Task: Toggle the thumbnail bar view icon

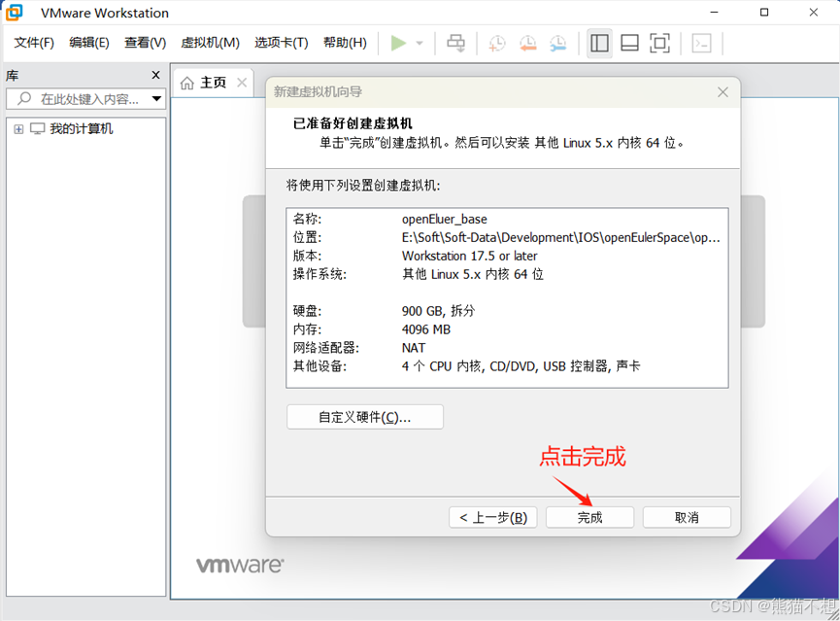Action: [x=629, y=43]
